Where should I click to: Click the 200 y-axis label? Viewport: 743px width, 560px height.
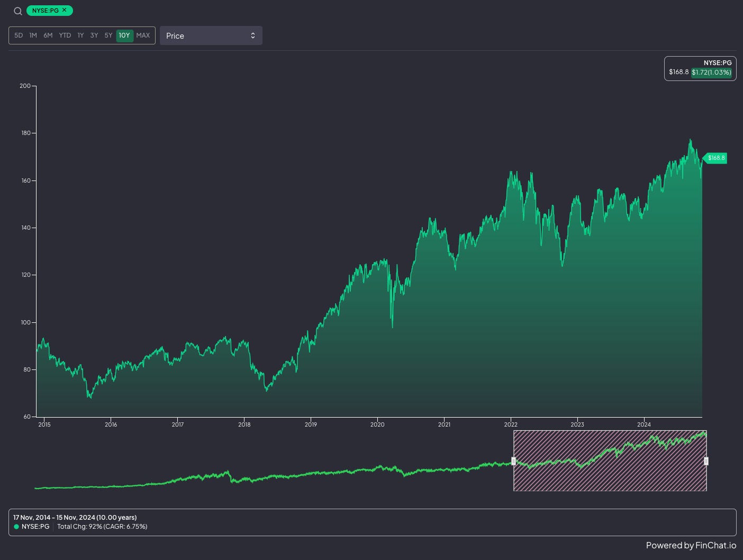[25, 86]
